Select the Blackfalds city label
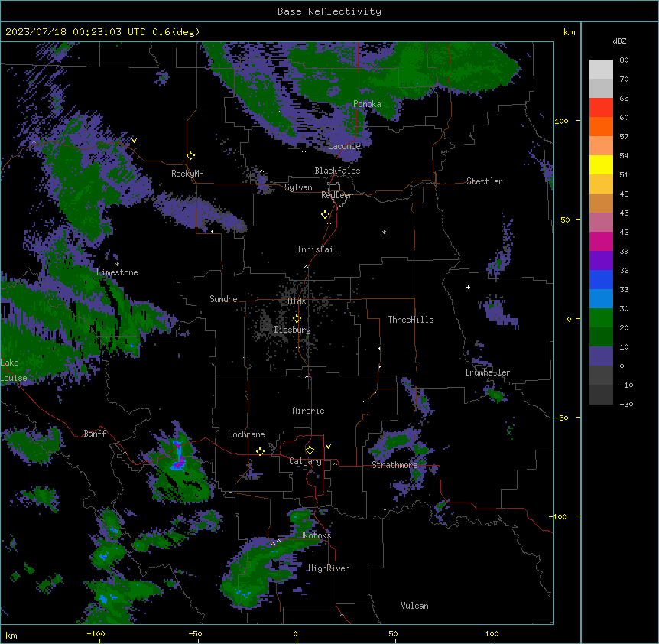 337,171
